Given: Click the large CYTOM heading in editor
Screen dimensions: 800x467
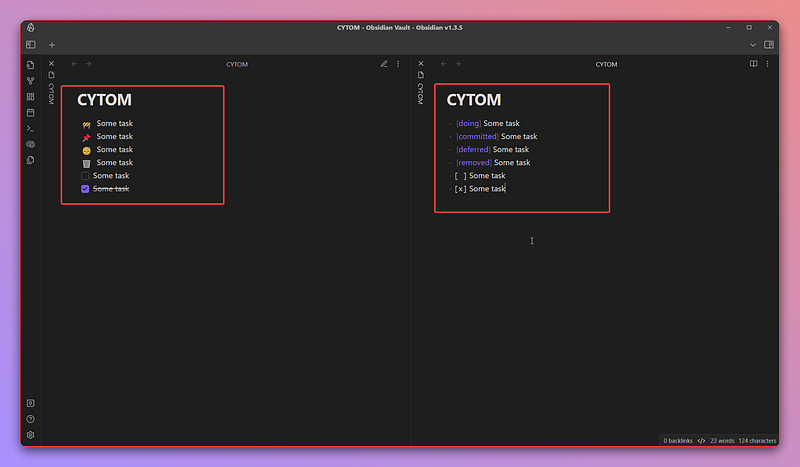Looking at the screenshot, I should tap(473, 100).
